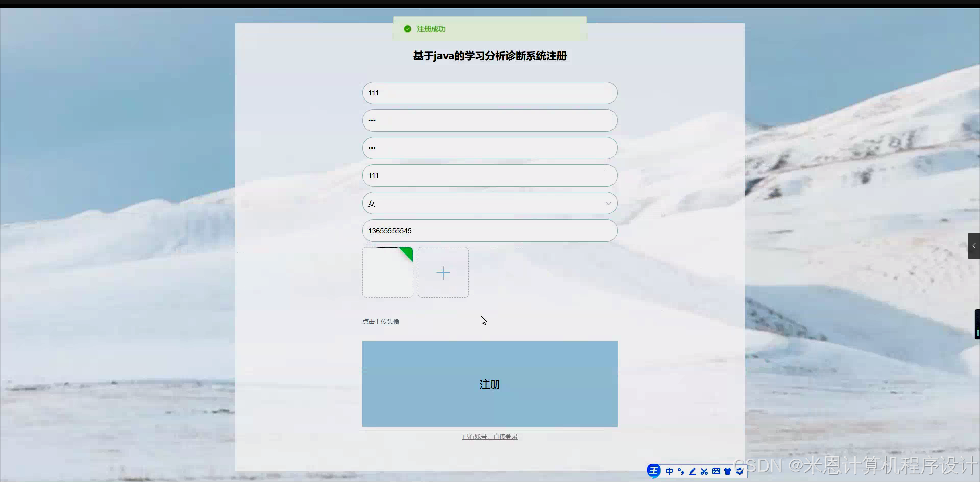Viewport: 980px width, 482px height.
Task: Open handwriting input with the pen icon
Action: pyautogui.click(x=692, y=471)
